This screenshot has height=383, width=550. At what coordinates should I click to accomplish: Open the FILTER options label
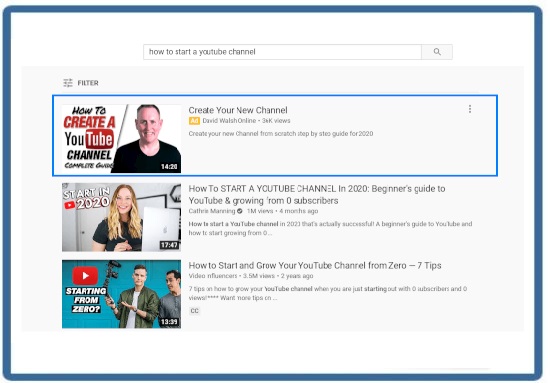pyautogui.click(x=88, y=83)
